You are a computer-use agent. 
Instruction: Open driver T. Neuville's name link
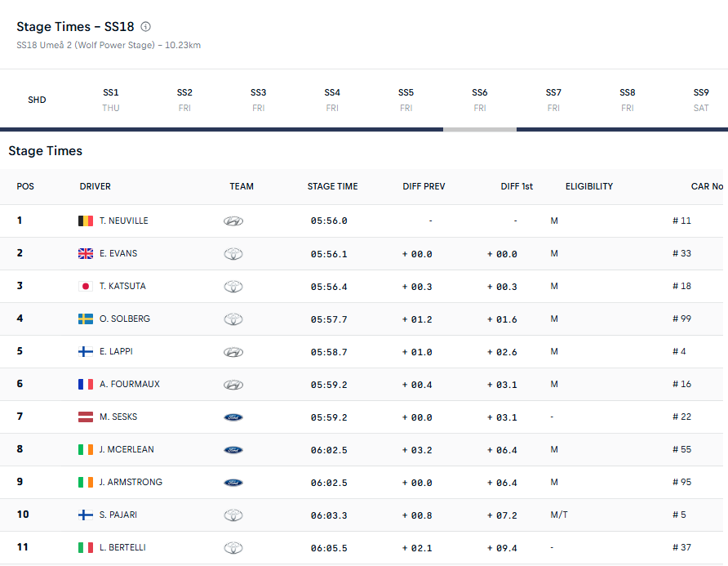(124, 221)
